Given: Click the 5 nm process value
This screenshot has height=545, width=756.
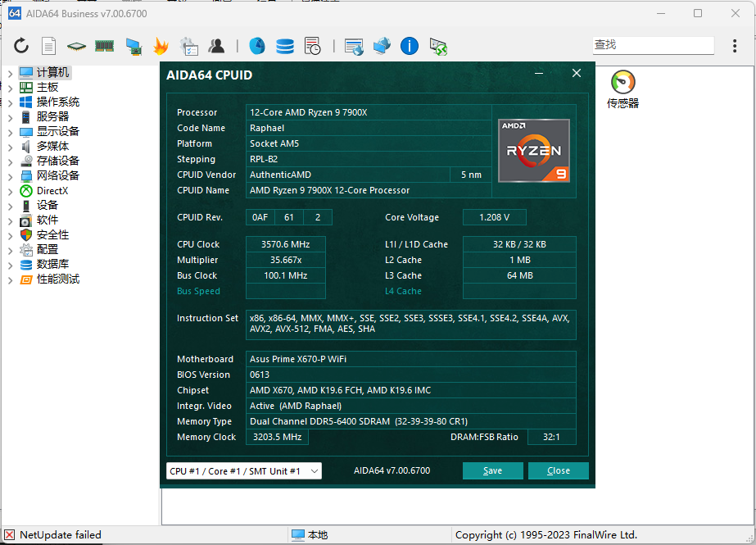Looking at the screenshot, I should (471, 175).
